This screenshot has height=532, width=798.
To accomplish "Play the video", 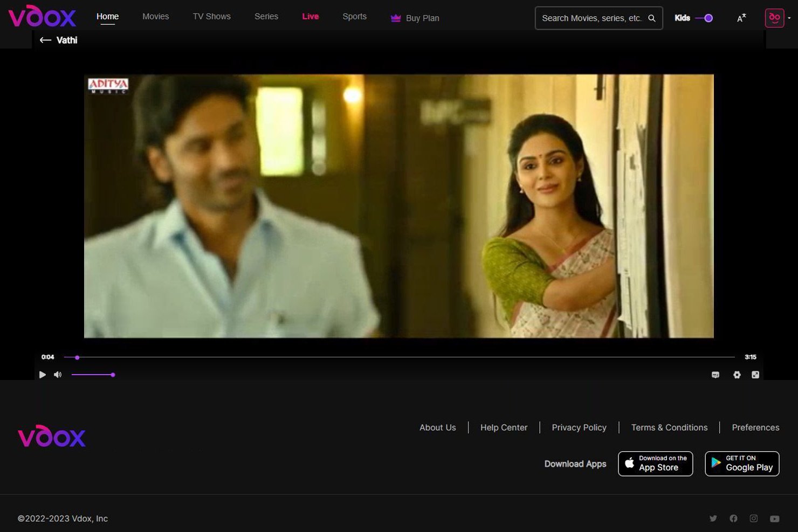I will pos(43,375).
